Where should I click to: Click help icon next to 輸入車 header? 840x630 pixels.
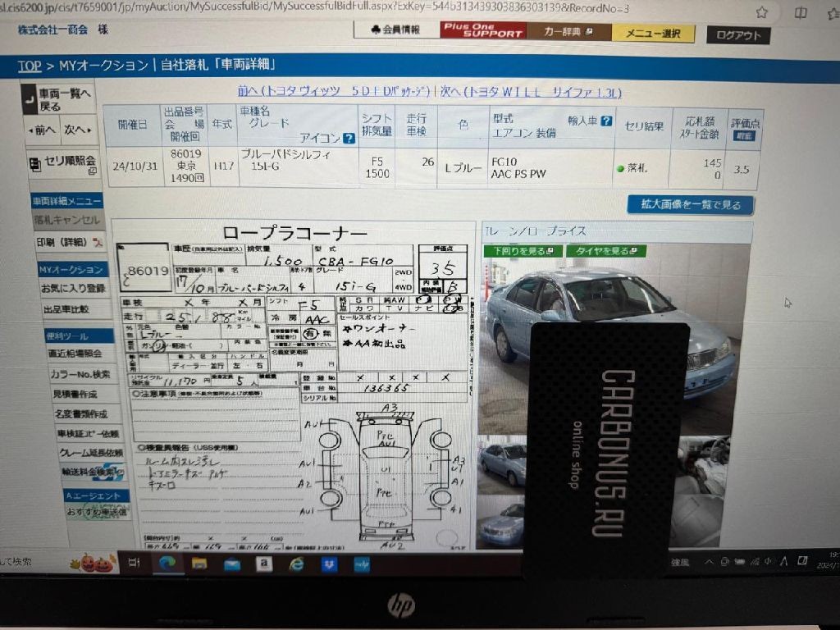pos(606,121)
